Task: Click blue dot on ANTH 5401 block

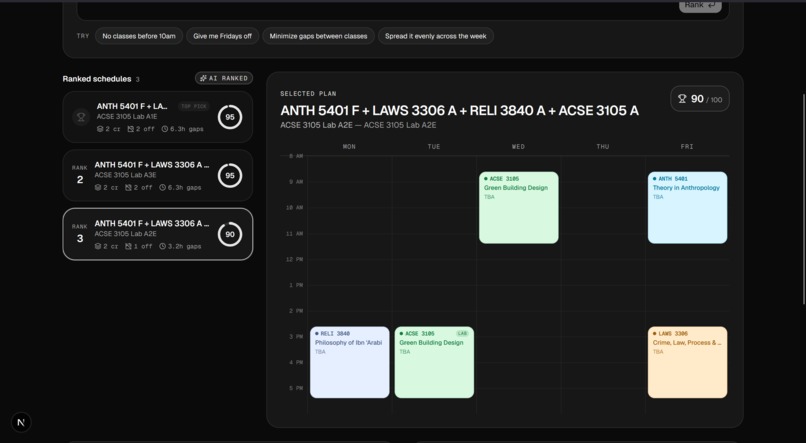Action: click(x=654, y=179)
